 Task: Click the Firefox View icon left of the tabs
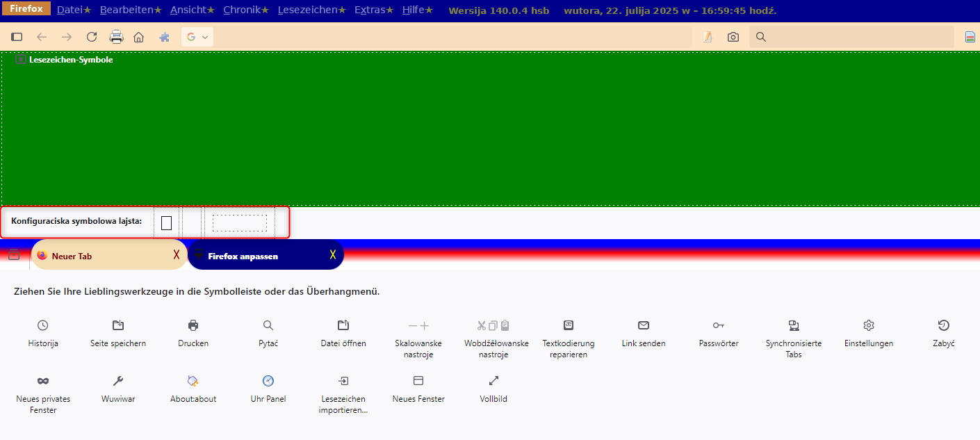coord(14,255)
